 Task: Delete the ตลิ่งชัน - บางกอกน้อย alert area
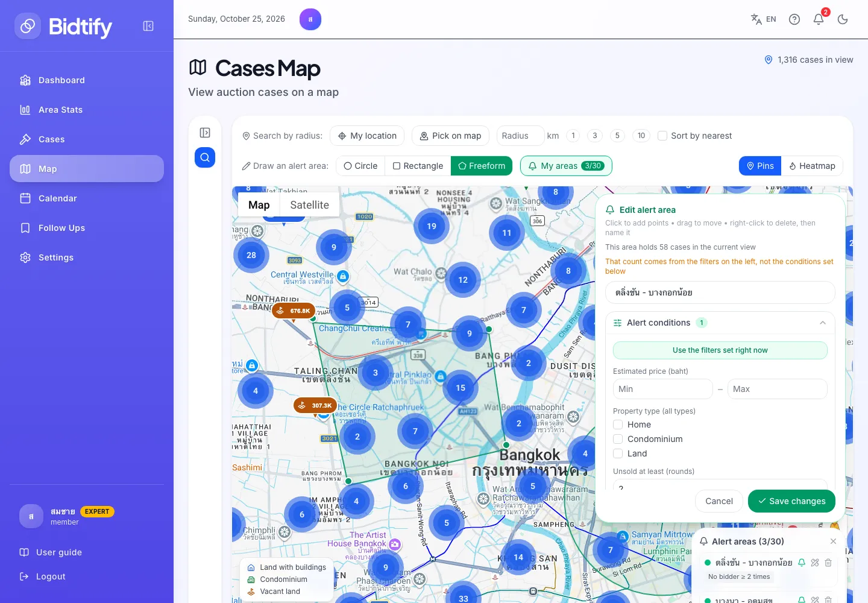click(x=828, y=563)
